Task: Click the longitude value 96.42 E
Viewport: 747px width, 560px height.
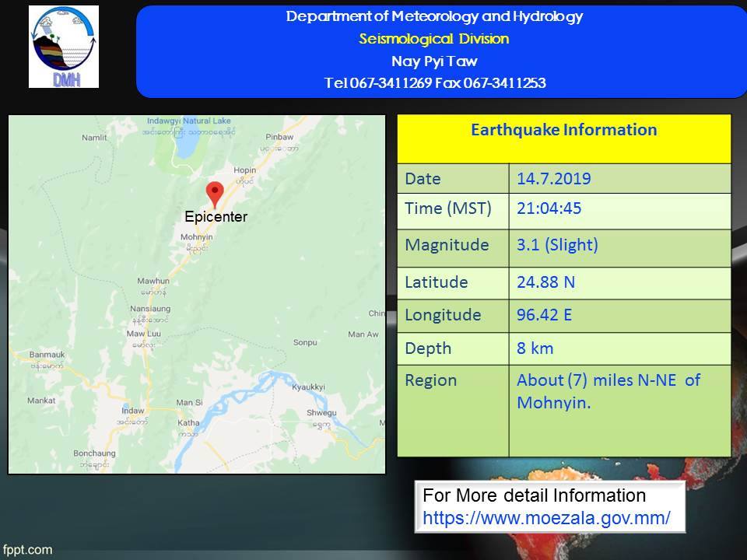Action: point(545,315)
